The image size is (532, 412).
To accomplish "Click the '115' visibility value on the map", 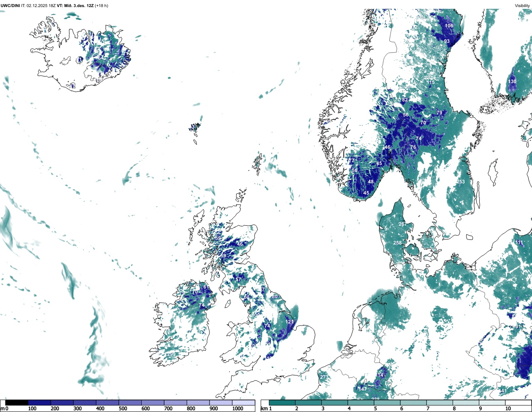I will point(431,82).
